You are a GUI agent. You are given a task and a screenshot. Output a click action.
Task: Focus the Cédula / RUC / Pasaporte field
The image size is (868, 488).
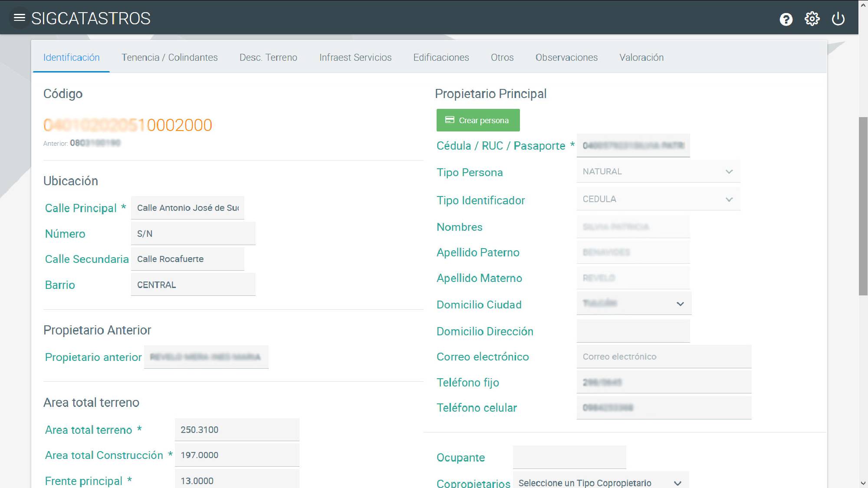(633, 145)
